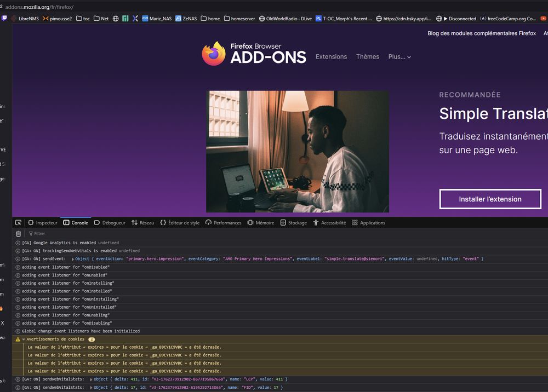Select the onUninstalled event listener log
548x392 pixels.
(x=280, y=307)
